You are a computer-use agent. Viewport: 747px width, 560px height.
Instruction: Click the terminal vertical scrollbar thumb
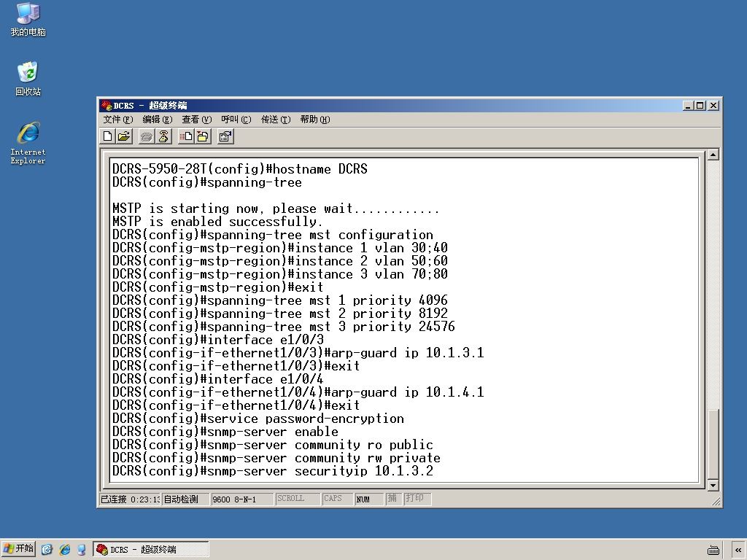pos(713,444)
